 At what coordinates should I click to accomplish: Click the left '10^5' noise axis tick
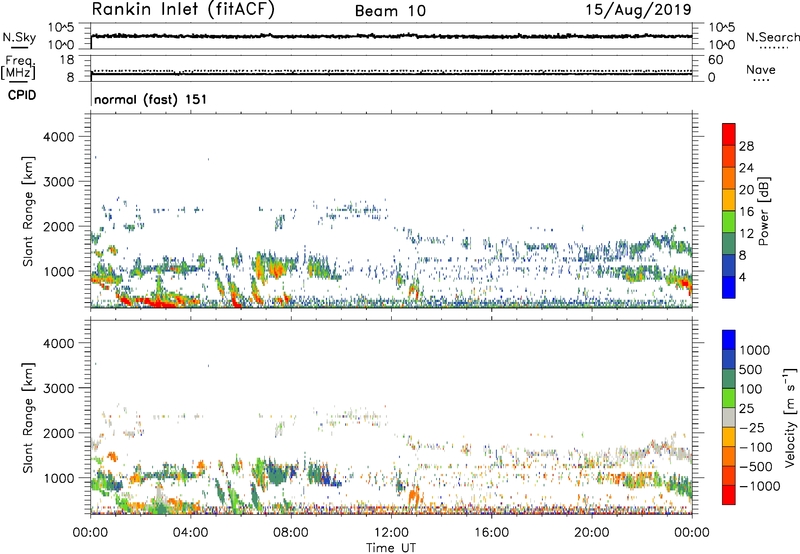pyautogui.click(x=61, y=27)
